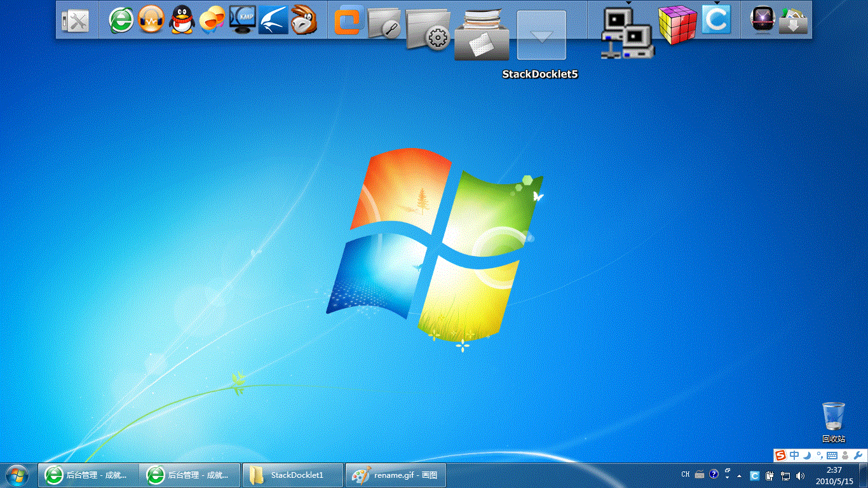Viewport: 868px width, 488px height.
Task: Open the file drawer stack docklet
Action: tap(482, 35)
